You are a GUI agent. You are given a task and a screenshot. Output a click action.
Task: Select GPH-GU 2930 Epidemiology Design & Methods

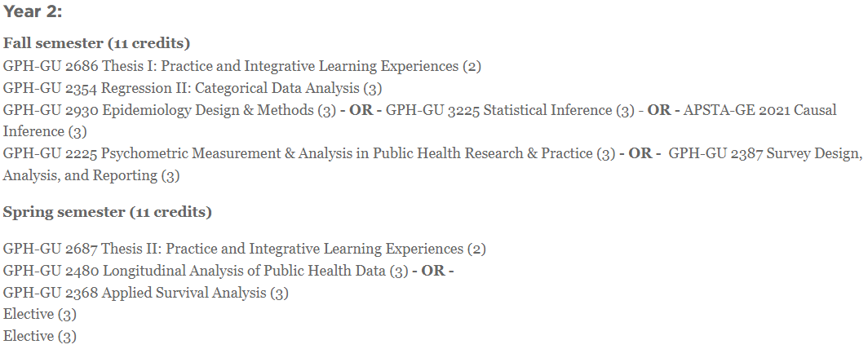pos(170,110)
